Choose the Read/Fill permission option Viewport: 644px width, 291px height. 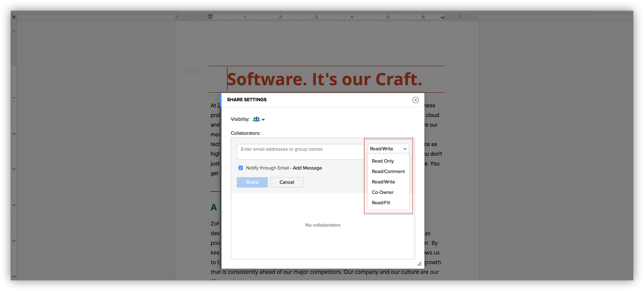[x=380, y=202]
